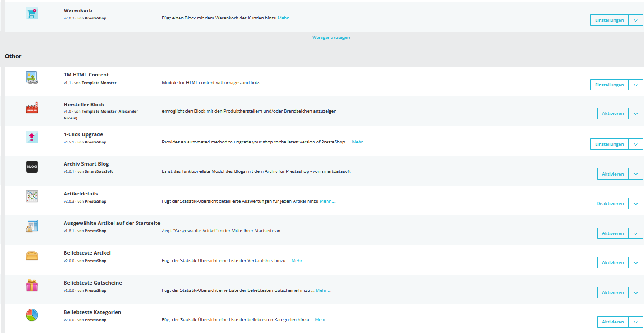Click the Beliebteste Artikel module title
This screenshot has width=644, height=333.
[x=87, y=253]
